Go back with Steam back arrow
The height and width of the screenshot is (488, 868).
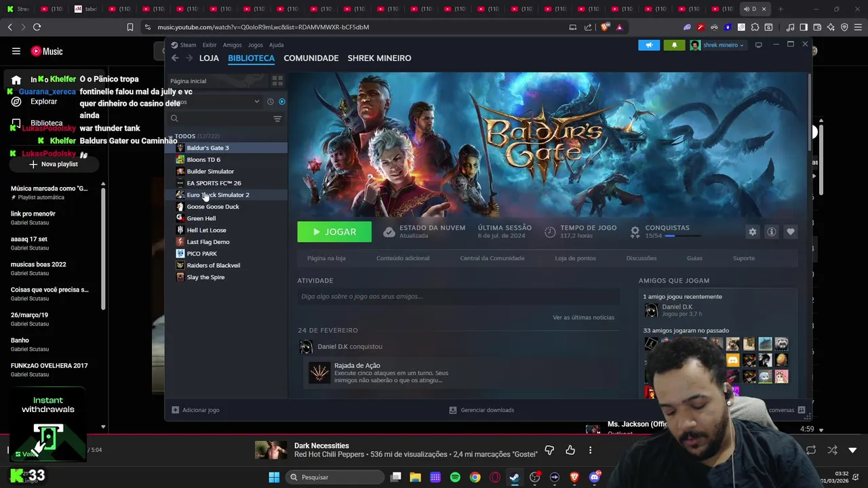point(175,58)
